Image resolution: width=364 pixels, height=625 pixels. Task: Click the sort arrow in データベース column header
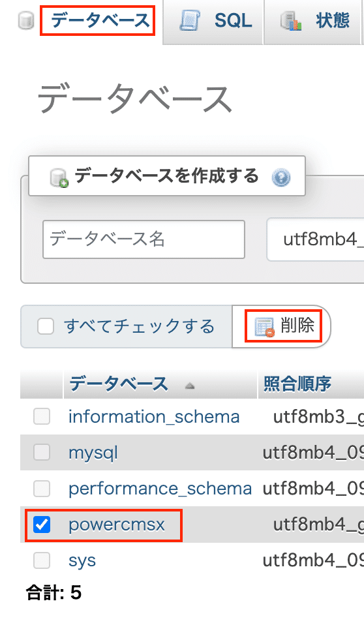190,386
